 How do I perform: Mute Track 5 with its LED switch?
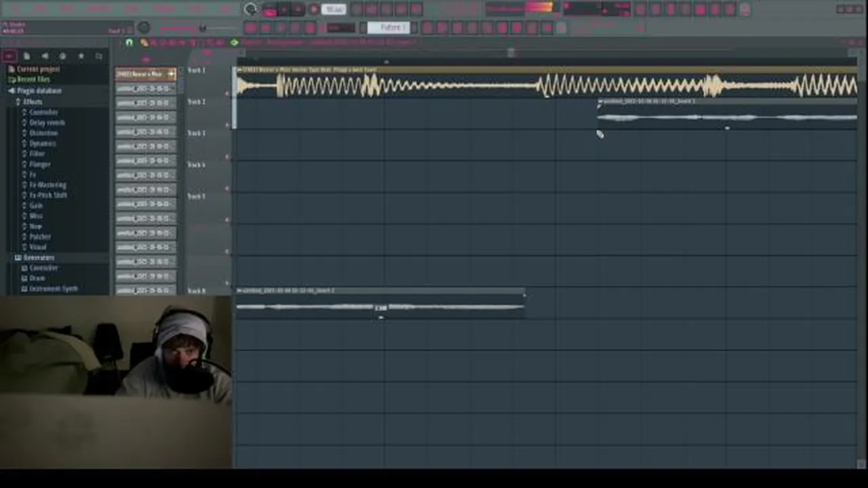(x=228, y=220)
